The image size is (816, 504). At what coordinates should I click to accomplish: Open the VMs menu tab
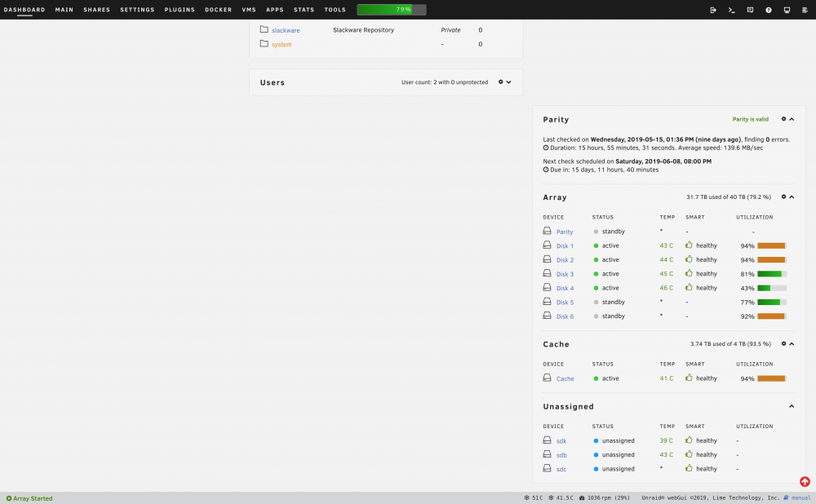point(249,10)
